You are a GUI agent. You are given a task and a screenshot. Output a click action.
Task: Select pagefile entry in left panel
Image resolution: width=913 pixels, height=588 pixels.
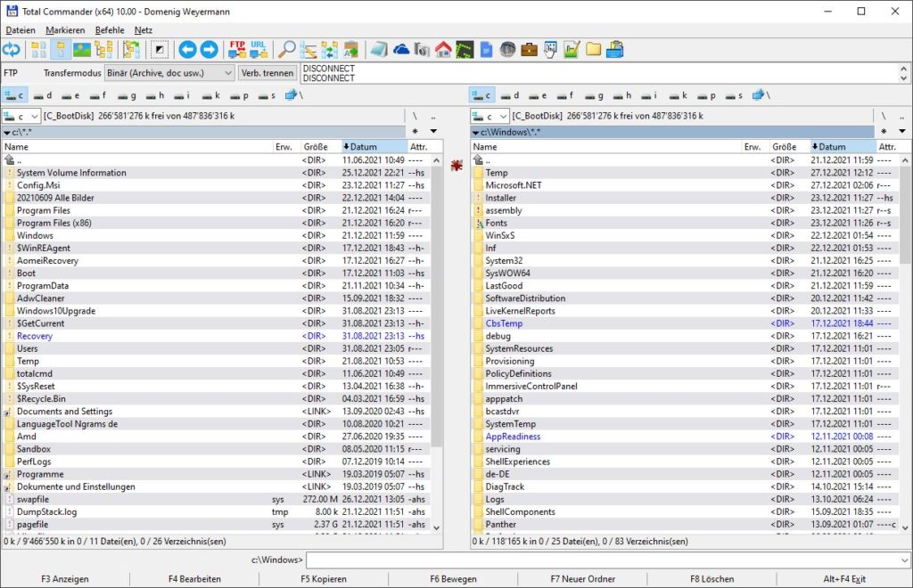coord(216,524)
